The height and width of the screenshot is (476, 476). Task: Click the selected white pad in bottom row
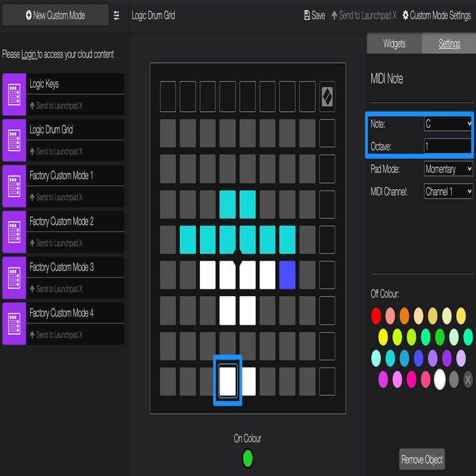(x=227, y=381)
